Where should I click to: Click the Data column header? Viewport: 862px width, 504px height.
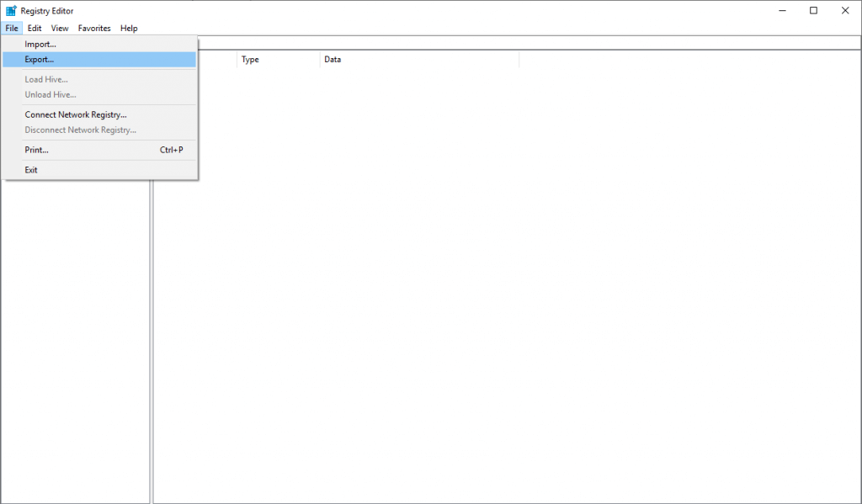coord(419,60)
